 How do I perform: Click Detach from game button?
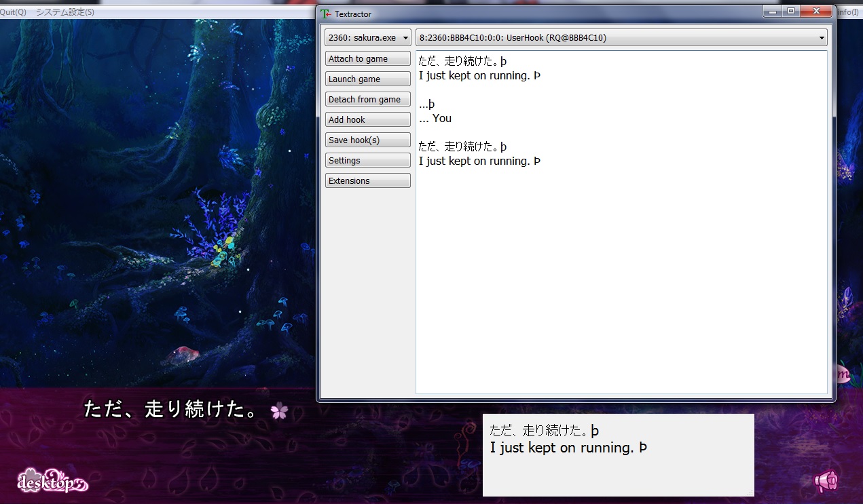point(367,100)
